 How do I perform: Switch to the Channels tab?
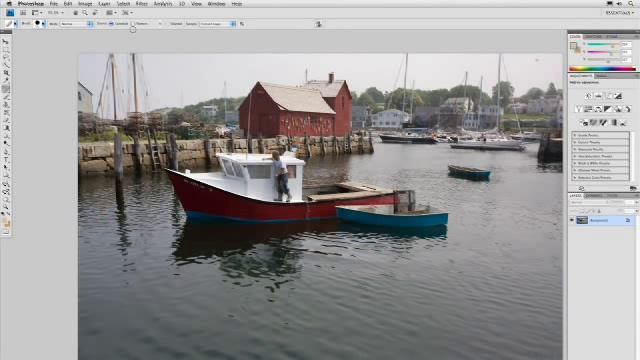[593, 196]
